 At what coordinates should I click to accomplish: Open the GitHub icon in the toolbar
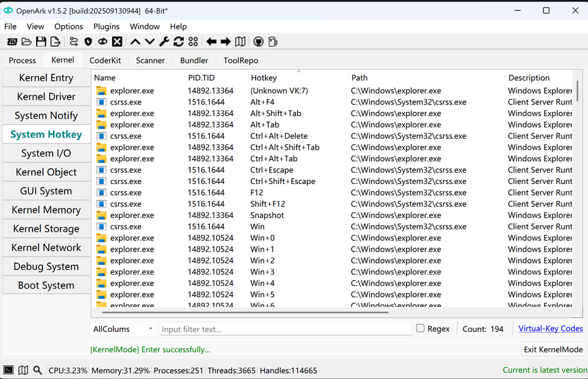point(258,42)
